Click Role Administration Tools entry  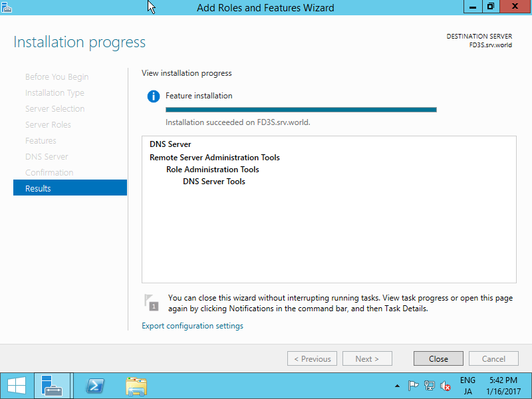(x=212, y=170)
